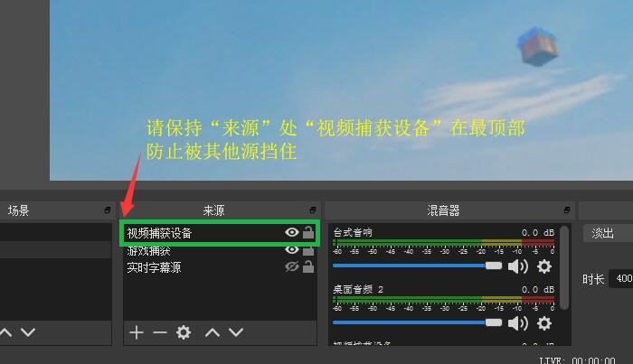Edit the 时长 duration field

(622, 278)
